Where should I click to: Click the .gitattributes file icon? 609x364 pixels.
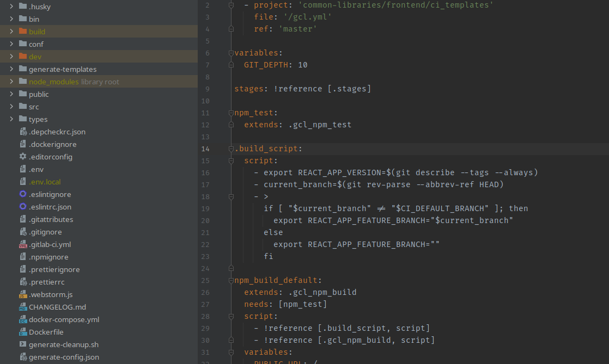pos(23,219)
